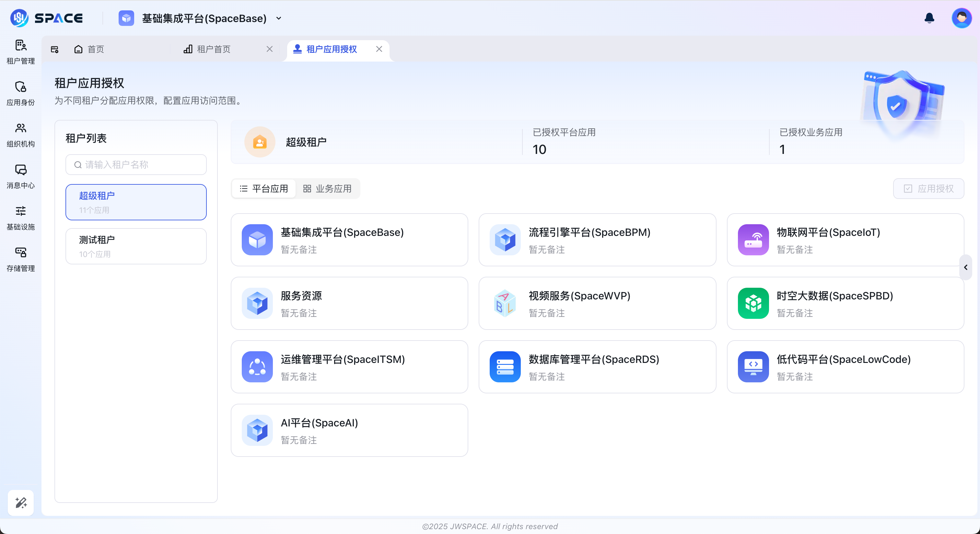The image size is (980, 534).
Task: Expand the 基础集成平台(SpaceBase) workspace switcher
Action: [x=279, y=18]
